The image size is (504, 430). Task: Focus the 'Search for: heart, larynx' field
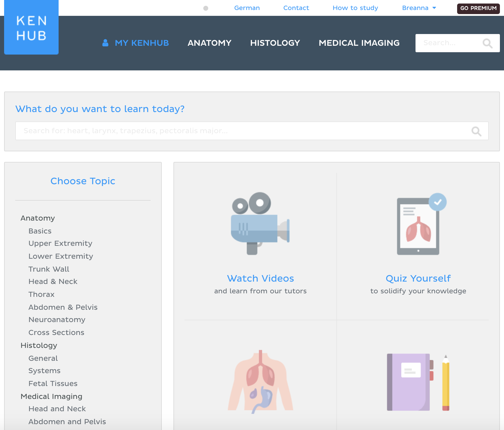click(252, 131)
